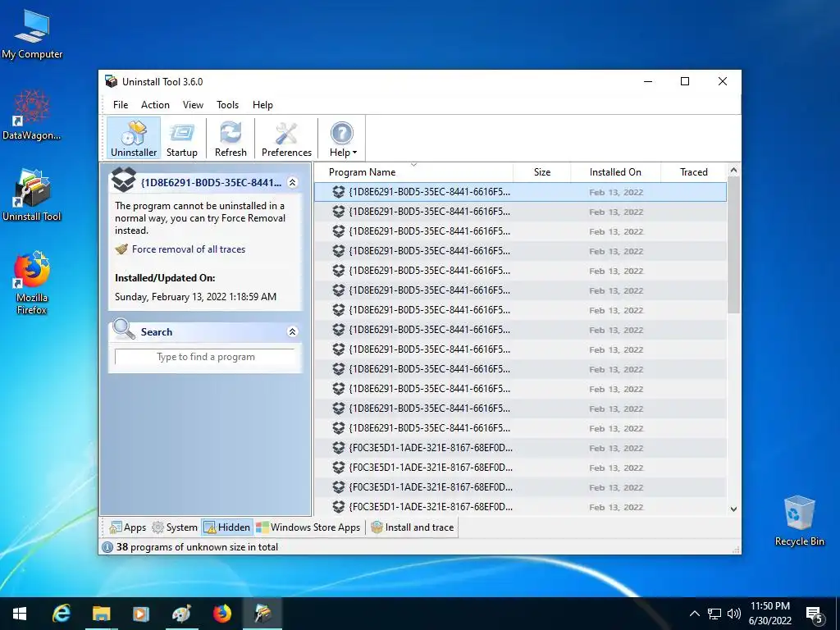840x630 pixels.
Task: Open the Paint taskbar icon
Action: tap(181, 614)
